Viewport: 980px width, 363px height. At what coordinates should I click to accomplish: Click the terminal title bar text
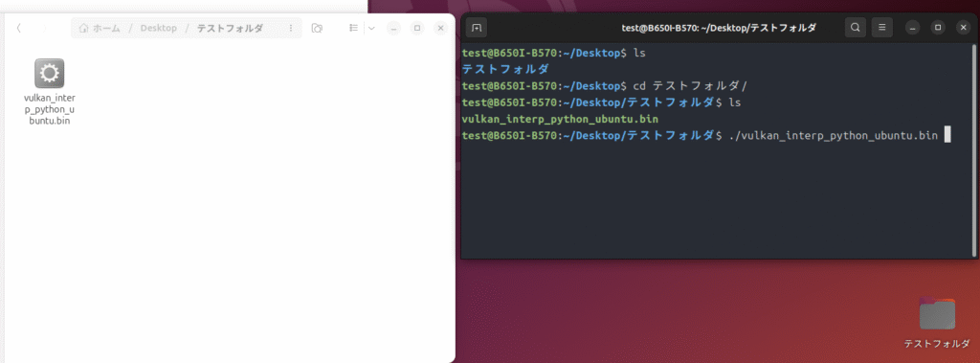click(719, 28)
